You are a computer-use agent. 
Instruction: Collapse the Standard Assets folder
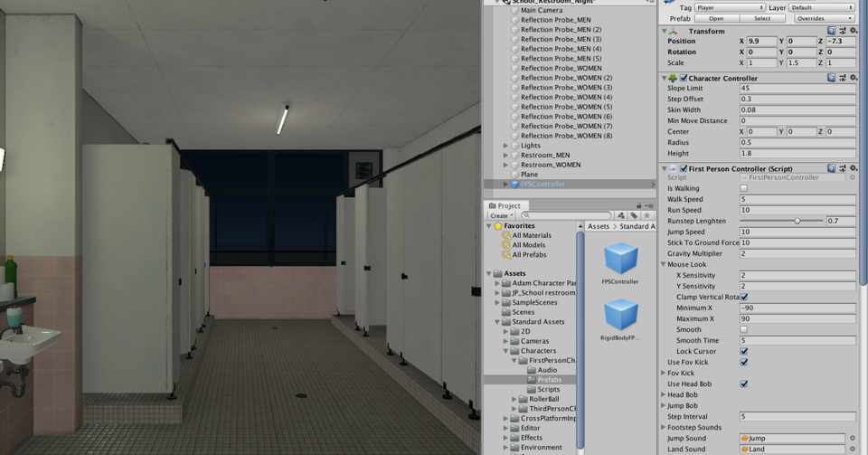coord(497,322)
